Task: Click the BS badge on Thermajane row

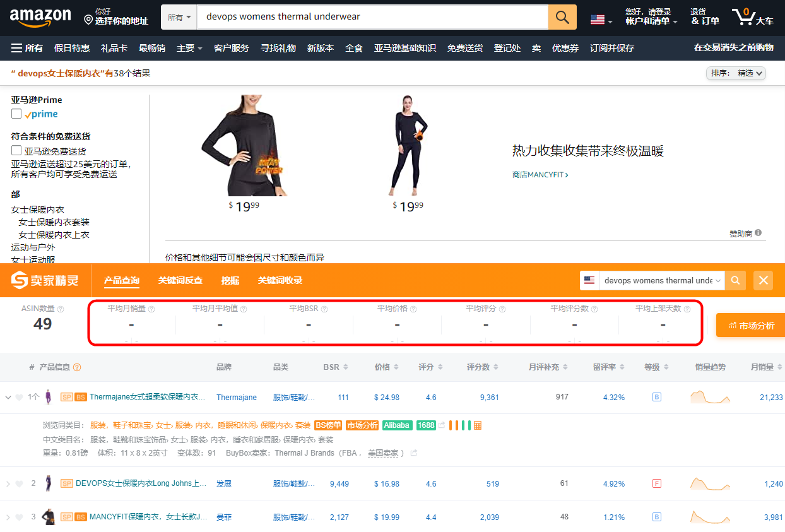Action: pyautogui.click(x=81, y=398)
